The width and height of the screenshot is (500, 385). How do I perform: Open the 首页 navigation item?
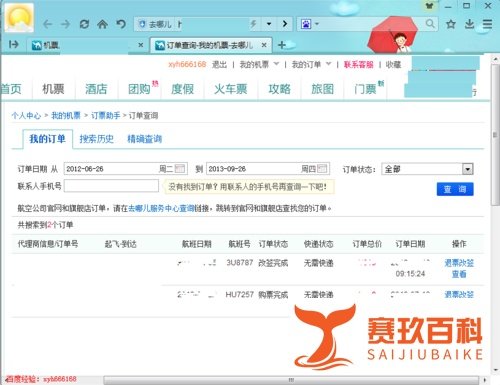pyautogui.click(x=11, y=89)
